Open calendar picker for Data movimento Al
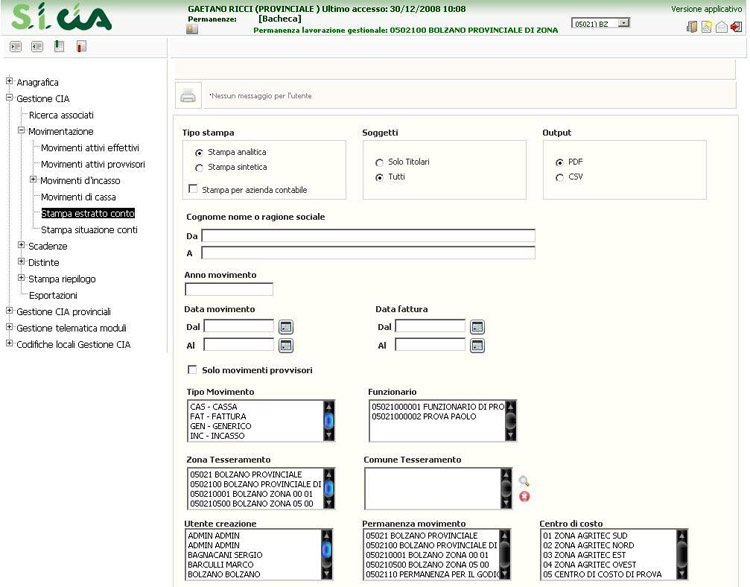750x587 pixels. tap(286, 345)
